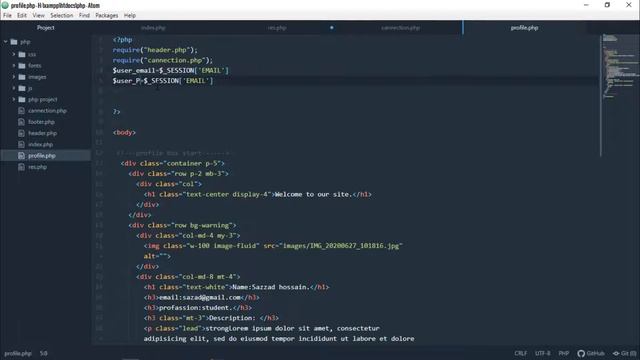Click the res.php file icon in tree
This screenshot has height=360, width=640.
pos(22,167)
